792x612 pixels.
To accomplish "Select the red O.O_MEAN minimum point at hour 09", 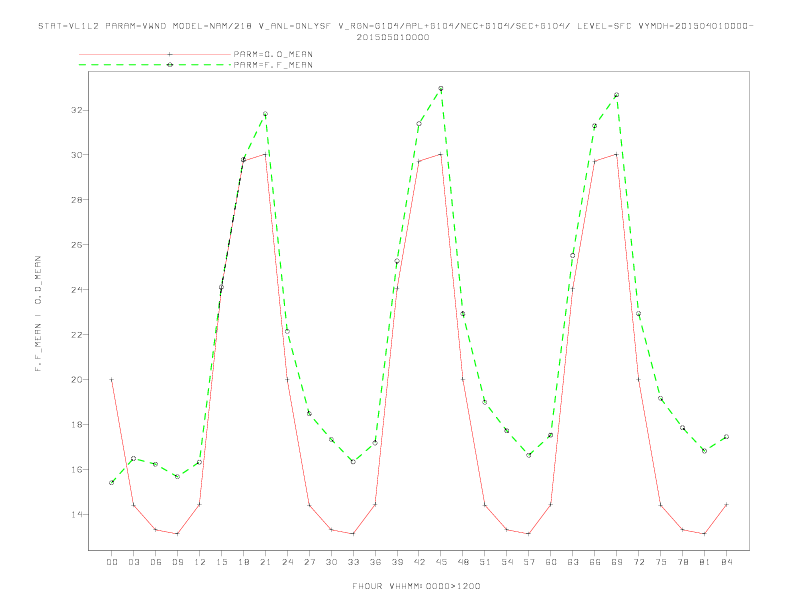I will [x=177, y=534].
